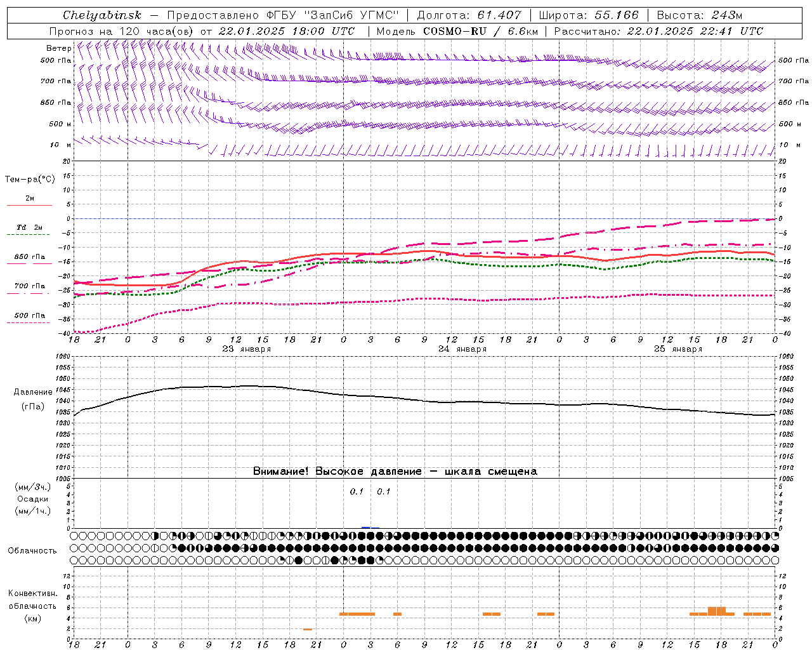Click the 'Облачность' cloudiness label
The width and height of the screenshot is (812, 650).
click(x=32, y=550)
